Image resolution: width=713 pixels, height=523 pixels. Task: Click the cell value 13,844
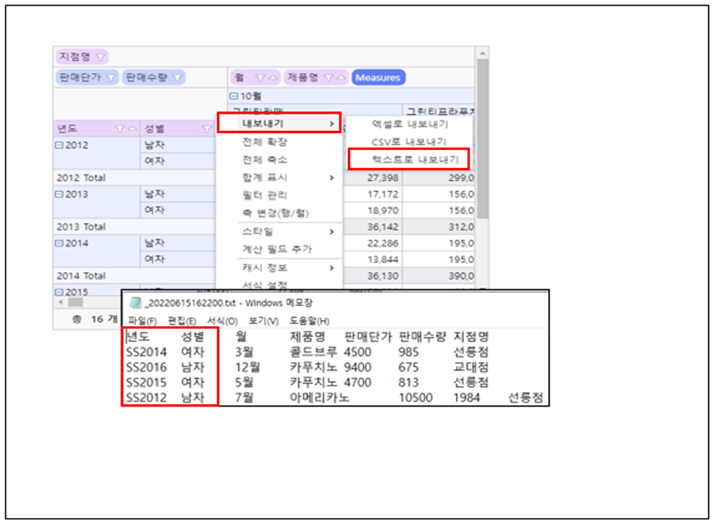[383, 260]
